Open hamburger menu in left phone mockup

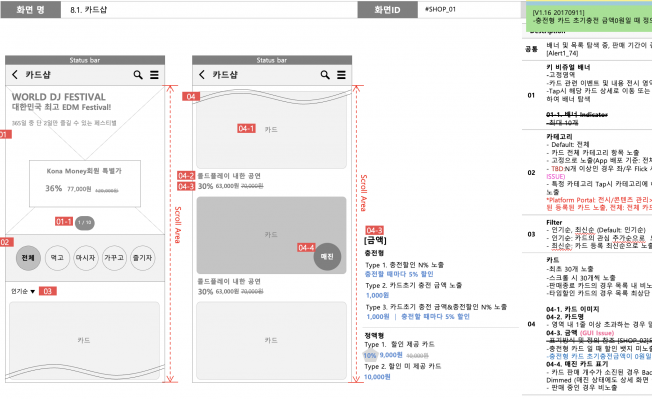coord(154,75)
